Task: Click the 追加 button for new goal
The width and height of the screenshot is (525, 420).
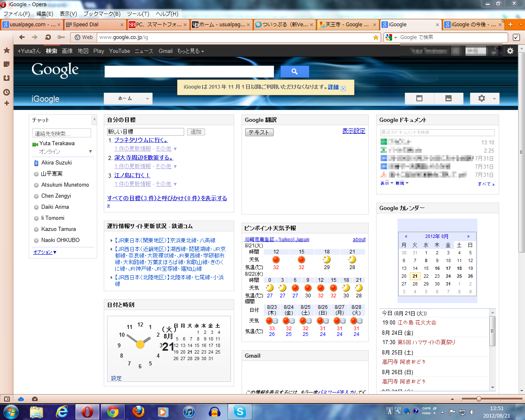Action: pos(196,132)
